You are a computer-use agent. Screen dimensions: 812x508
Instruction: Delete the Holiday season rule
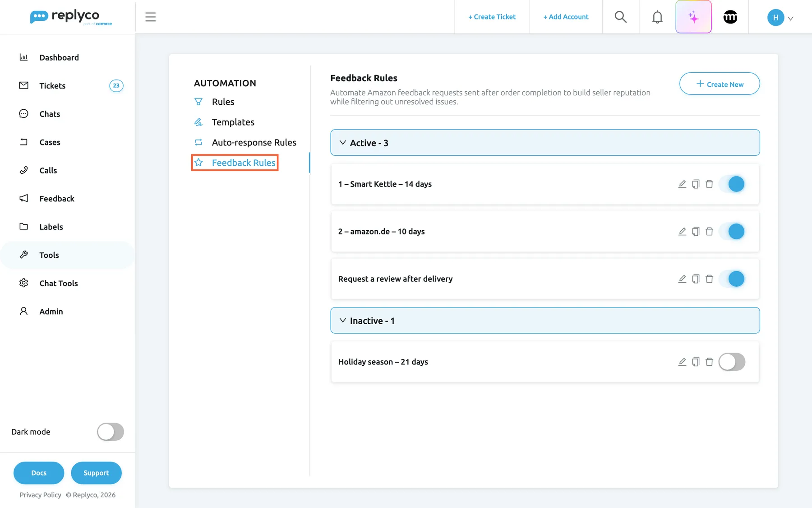click(x=709, y=362)
